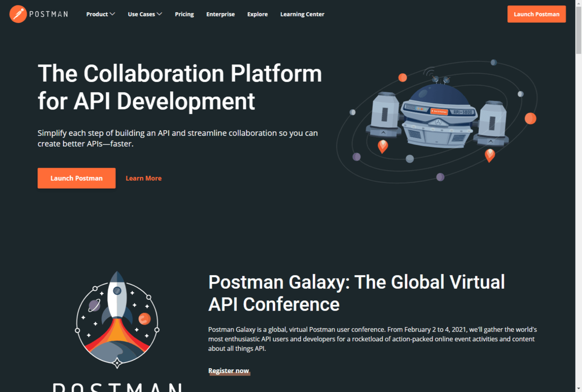Click the hero Launch Postman button
Viewport: 582px width, 392px height.
pyautogui.click(x=77, y=178)
